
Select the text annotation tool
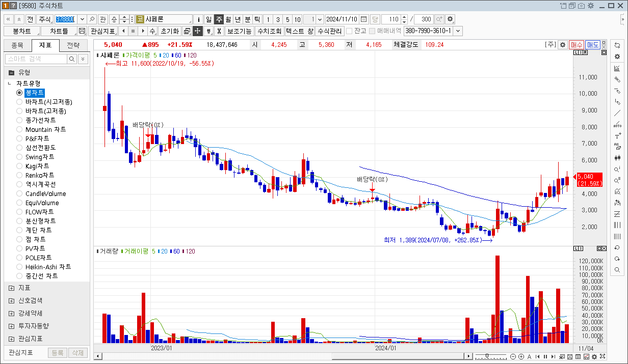click(617, 136)
